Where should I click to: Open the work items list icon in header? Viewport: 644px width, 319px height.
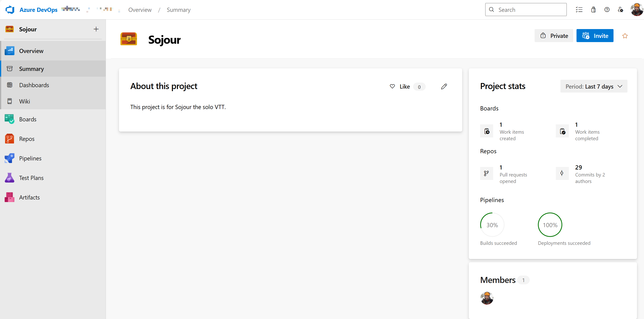point(579,10)
